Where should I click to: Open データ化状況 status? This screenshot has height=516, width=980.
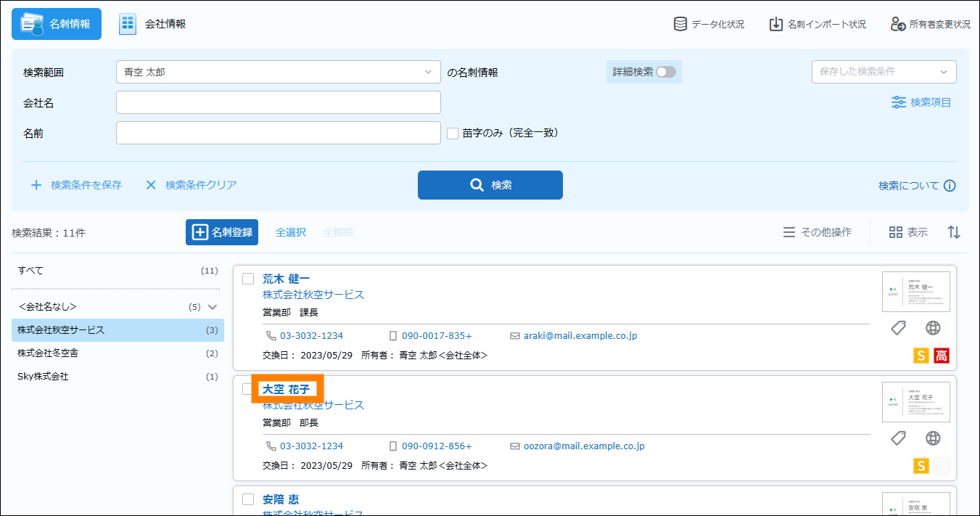point(709,24)
